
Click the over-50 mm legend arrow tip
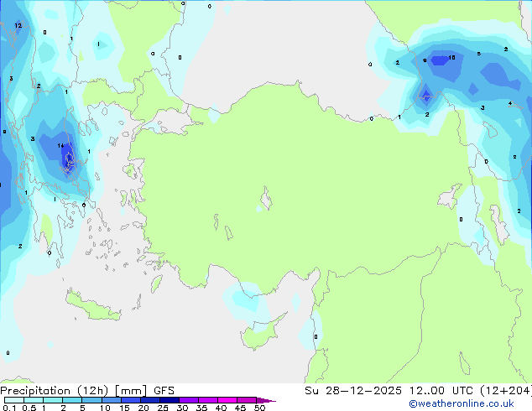[x=266, y=400]
